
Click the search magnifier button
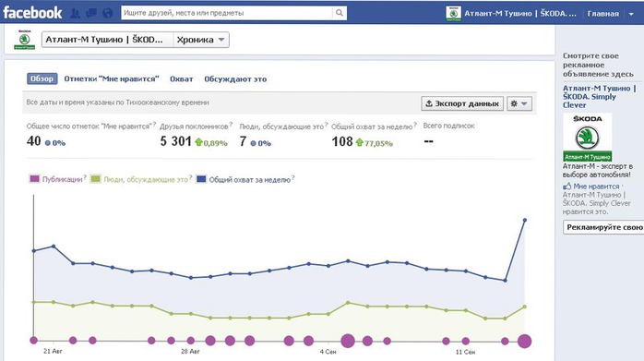coord(340,13)
